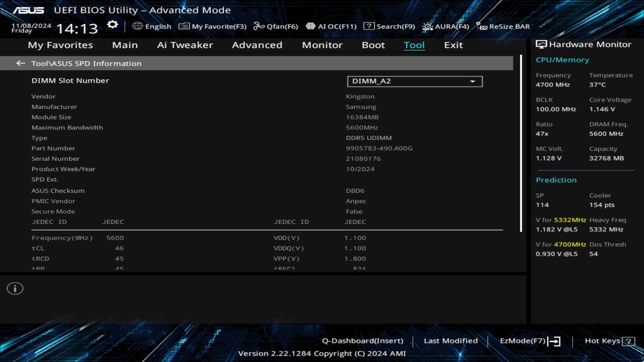Click Cooler score 154 pts
The width and height of the screenshot is (644, 362).
[x=602, y=205]
